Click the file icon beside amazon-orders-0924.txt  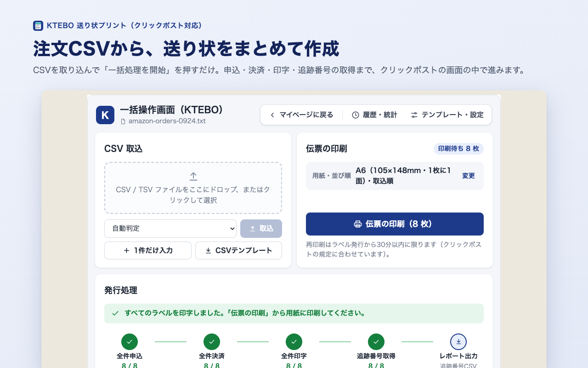click(123, 121)
